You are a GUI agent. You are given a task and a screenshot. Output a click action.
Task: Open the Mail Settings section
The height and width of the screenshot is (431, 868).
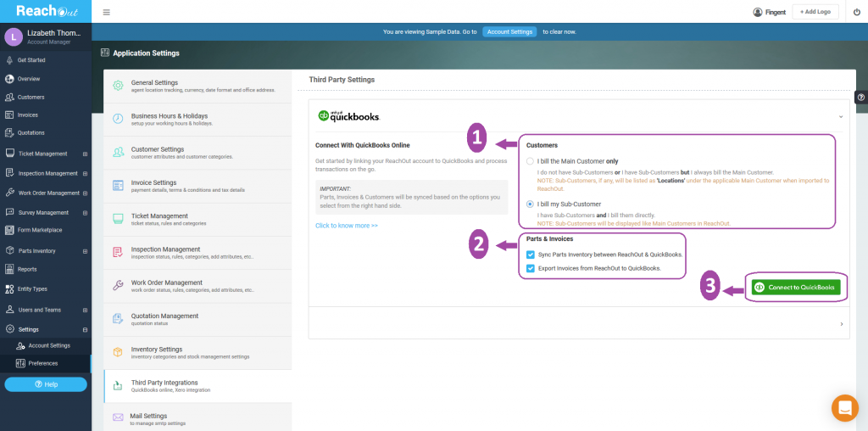point(198,417)
